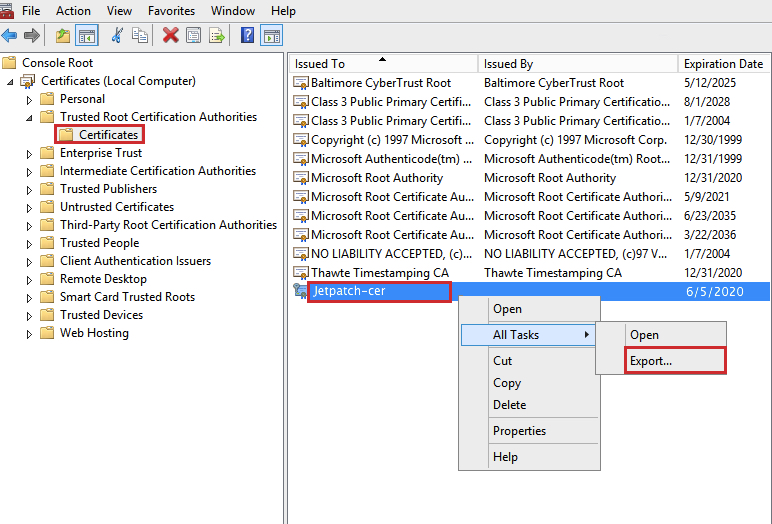Expand the Personal store node
Image resolution: width=772 pixels, height=524 pixels.
click(29, 100)
